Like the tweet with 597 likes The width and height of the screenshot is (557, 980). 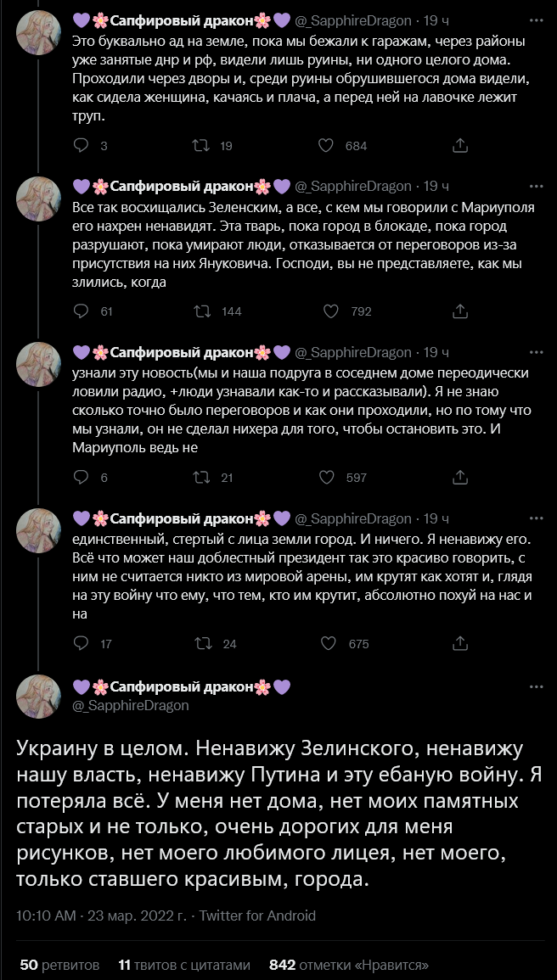325,478
